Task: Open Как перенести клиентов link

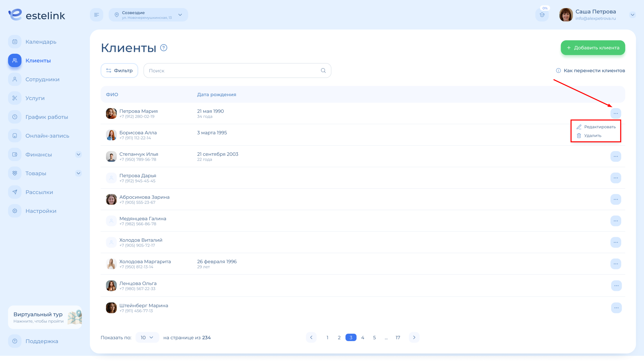Action: click(x=590, y=70)
